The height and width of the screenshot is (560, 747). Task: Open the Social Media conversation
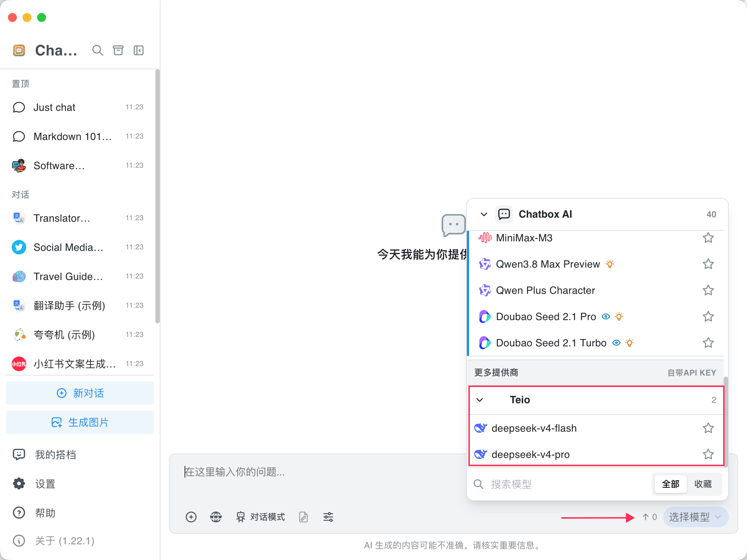tap(78, 247)
